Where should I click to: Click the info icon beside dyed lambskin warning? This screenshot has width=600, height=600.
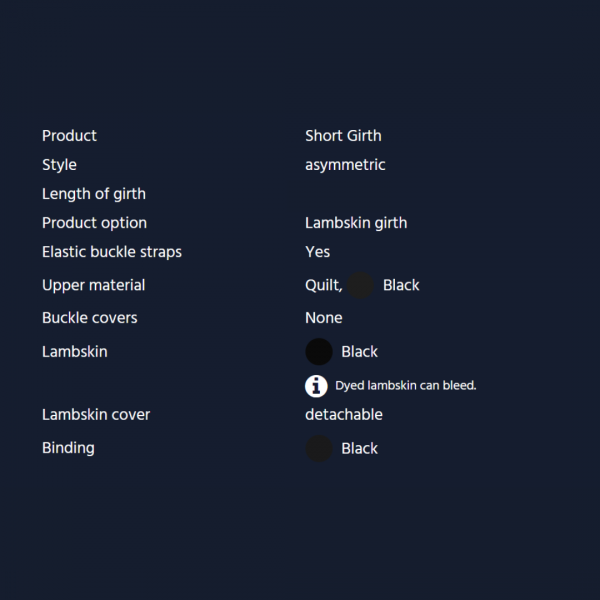pos(316,386)
